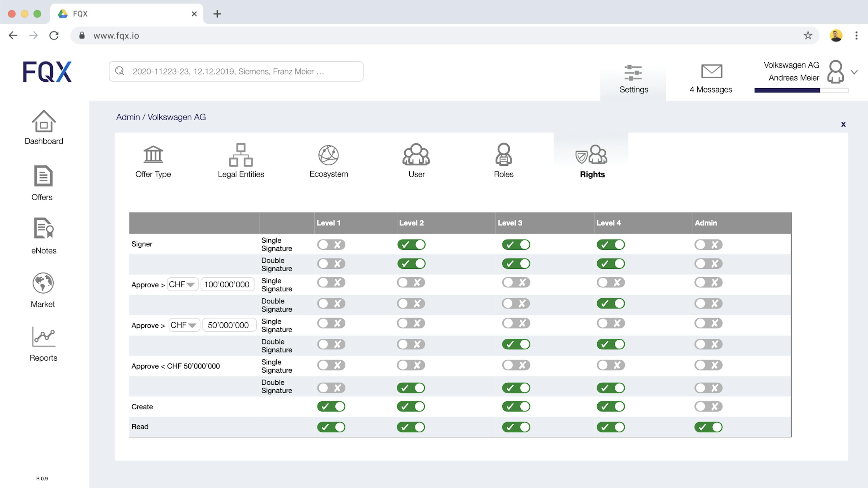868x488 pixels.
Task: Click the Settings sliders icon
Action: coord(633,72)
